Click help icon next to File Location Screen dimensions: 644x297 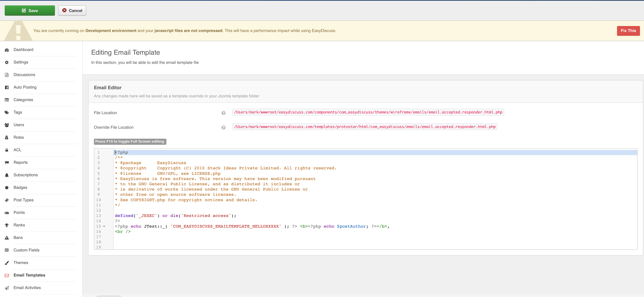pyautogui.click(x=223, y=113)
